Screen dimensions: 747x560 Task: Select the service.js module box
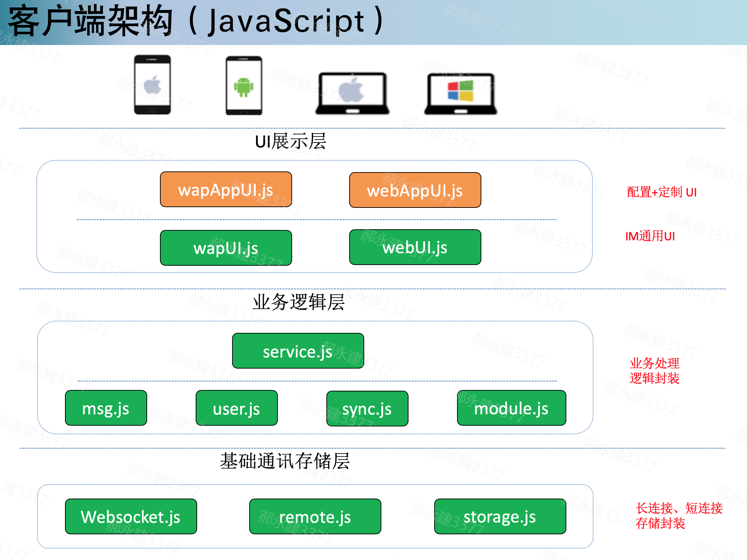click(298, 351)
